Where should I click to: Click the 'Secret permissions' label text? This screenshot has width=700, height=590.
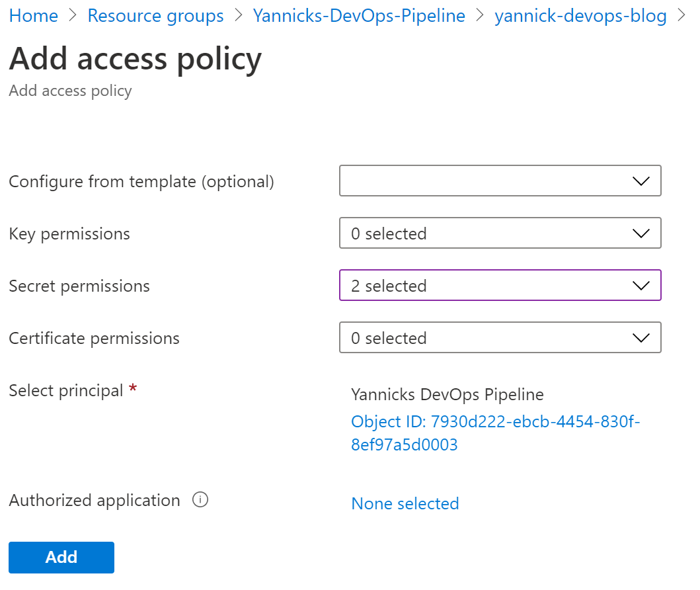pyautogui.click(x=79, y=286)
